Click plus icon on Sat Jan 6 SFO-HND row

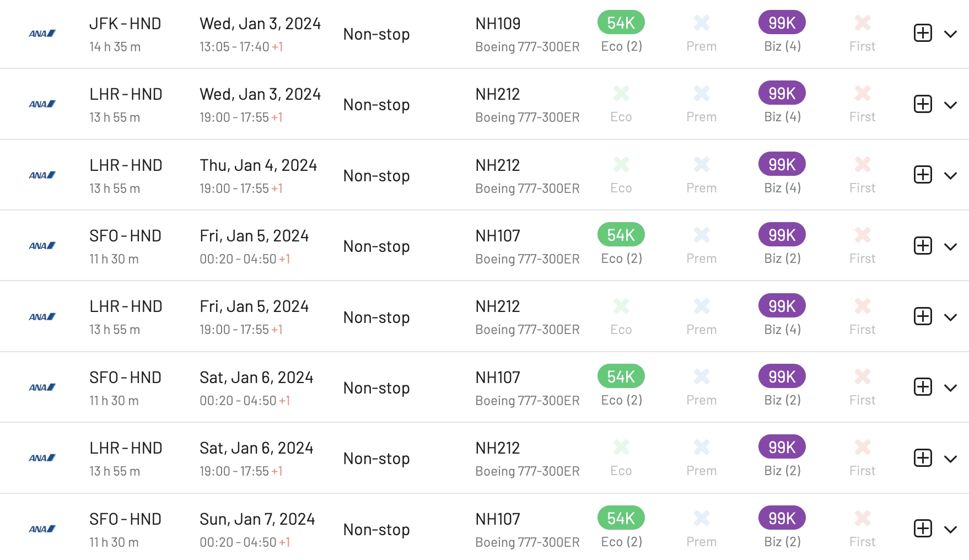(923, 387)
